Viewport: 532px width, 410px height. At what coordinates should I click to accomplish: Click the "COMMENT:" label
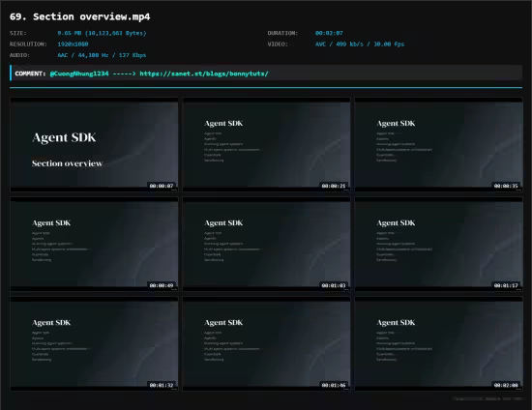point(30,73)
